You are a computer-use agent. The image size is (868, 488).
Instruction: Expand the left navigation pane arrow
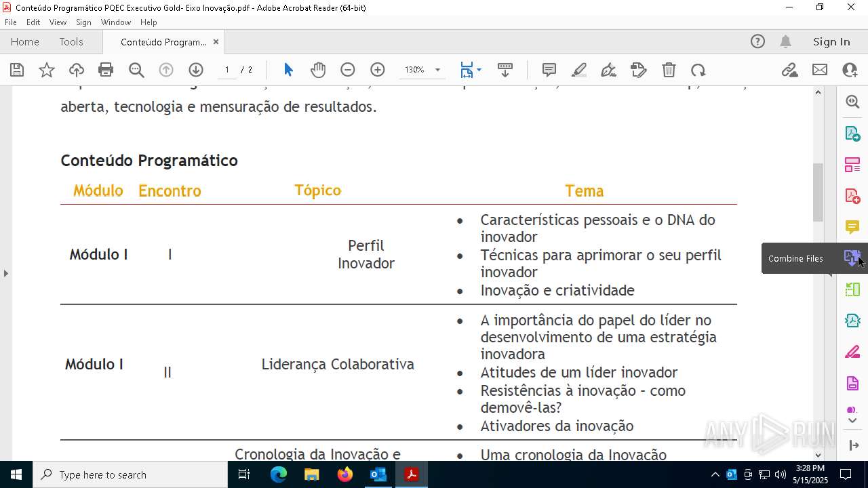(5, 273)
